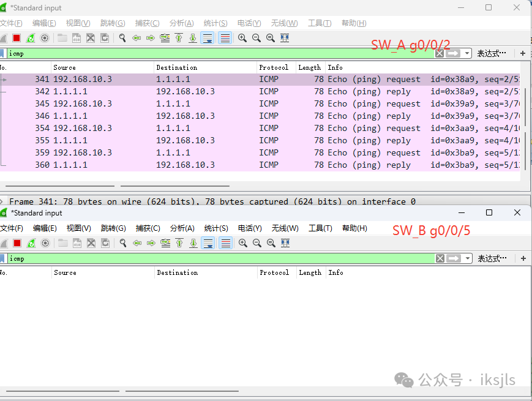Screen dimensions: 532x401
Task: Open filter history dropdown in SW_A window
Action: tap(468, 53)
